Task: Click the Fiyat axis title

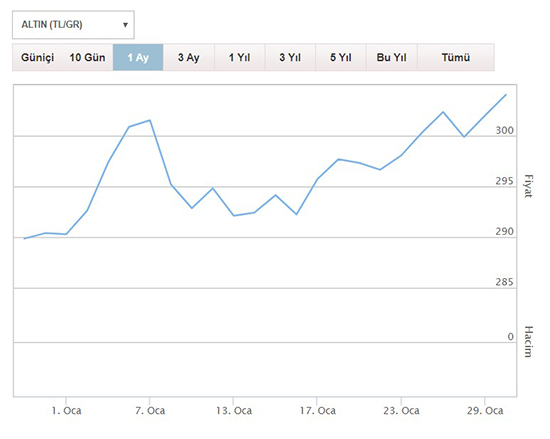Action: point(528,186)
